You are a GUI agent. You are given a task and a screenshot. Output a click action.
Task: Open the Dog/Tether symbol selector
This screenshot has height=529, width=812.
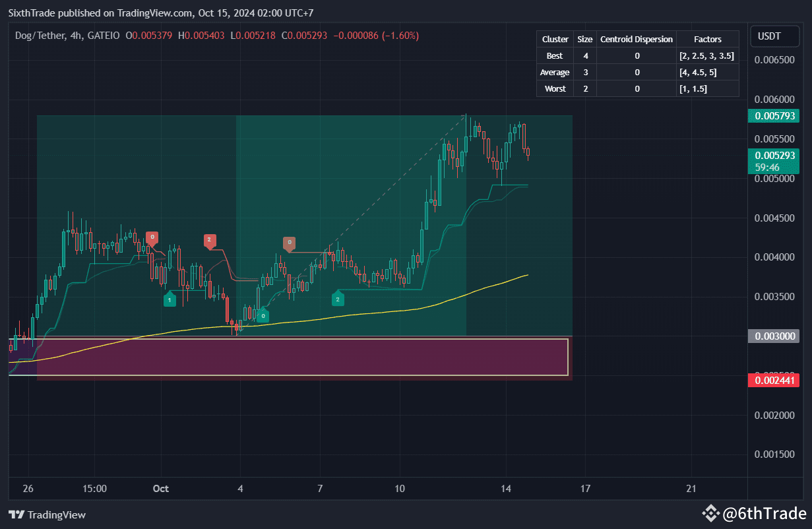[40, 36]
